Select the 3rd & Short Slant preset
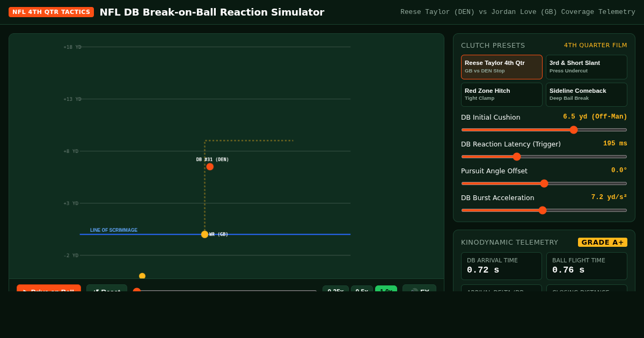 point(587,67)
